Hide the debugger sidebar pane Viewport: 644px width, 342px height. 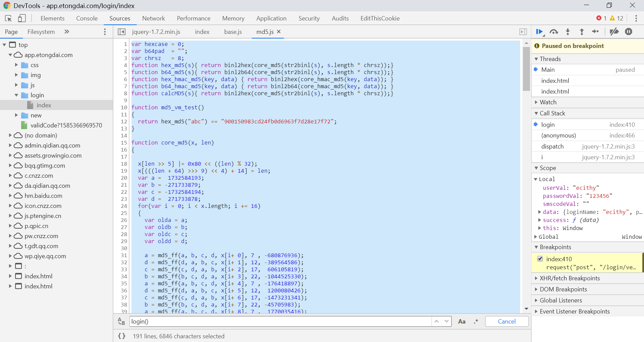point(523,32)
